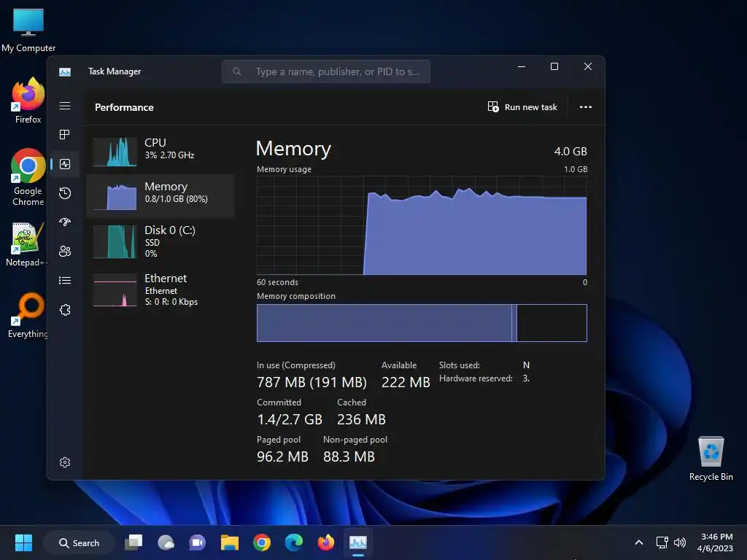Click the 4.0 GB total memory label
Image resolution: width=747 pixels, height=560 pixels.
(x=570, y=152)
